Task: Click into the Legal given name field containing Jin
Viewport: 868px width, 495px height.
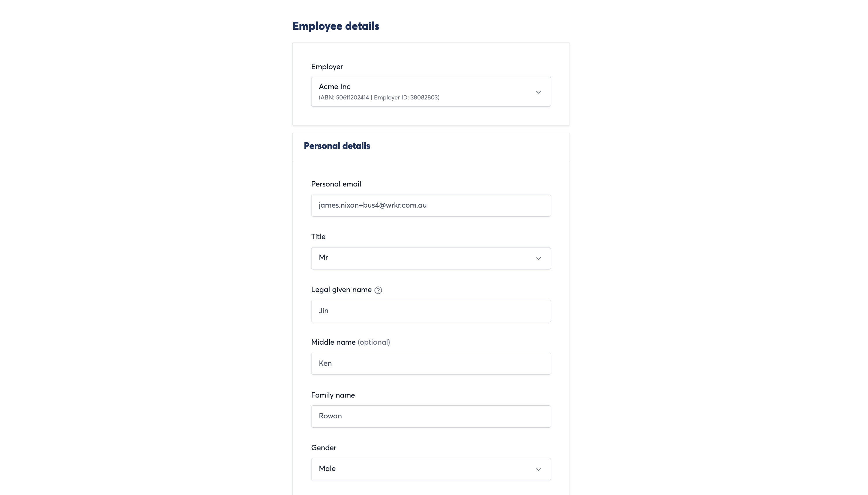Action: pos(431,311)
